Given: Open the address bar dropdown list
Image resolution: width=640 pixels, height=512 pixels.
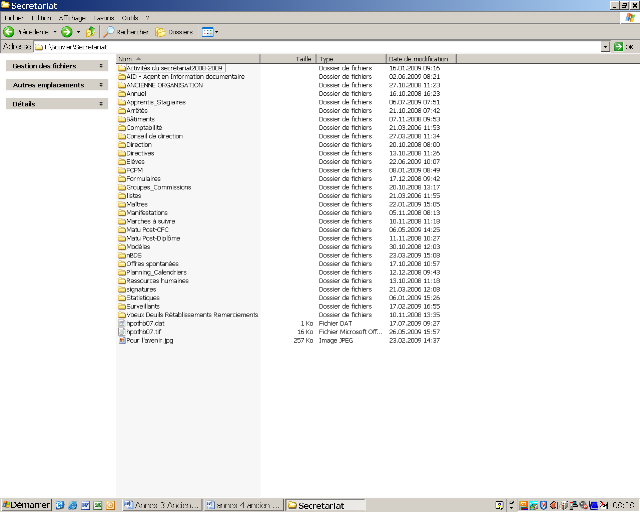Looking at the screenshot, I should click(x=605, y=47).
